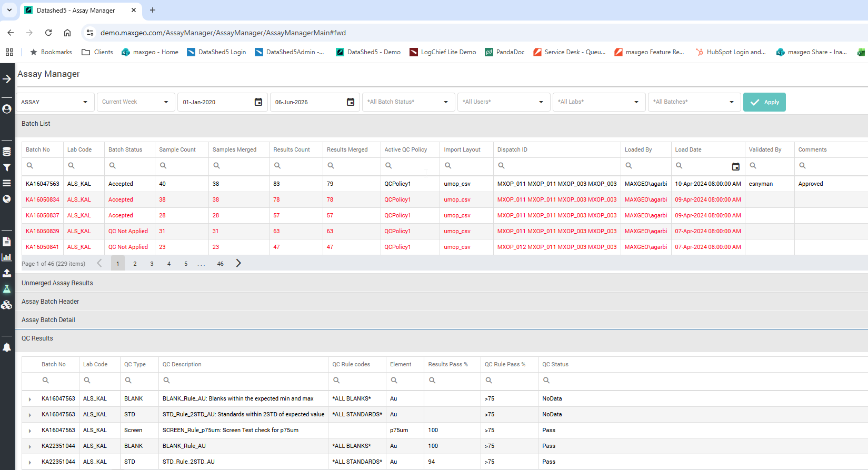Open the notifications bell icon
This screenshot has width=868, height=470.
tap(7, 347)
